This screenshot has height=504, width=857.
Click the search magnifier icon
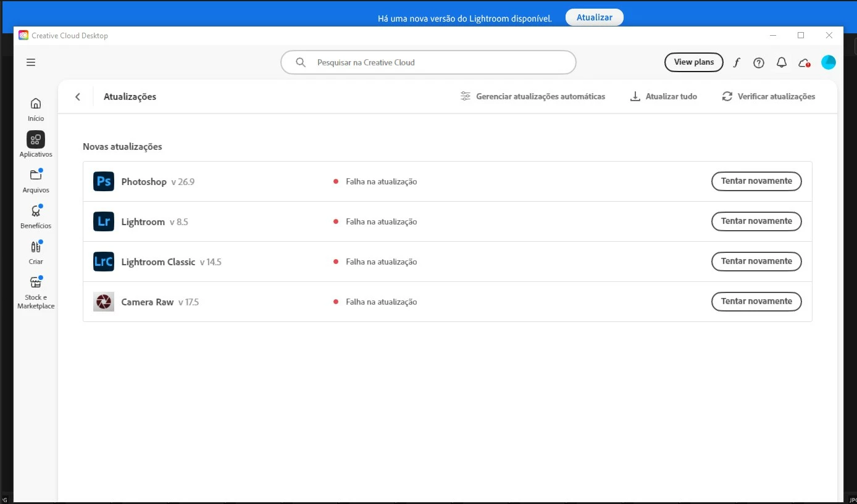point(301,62)
